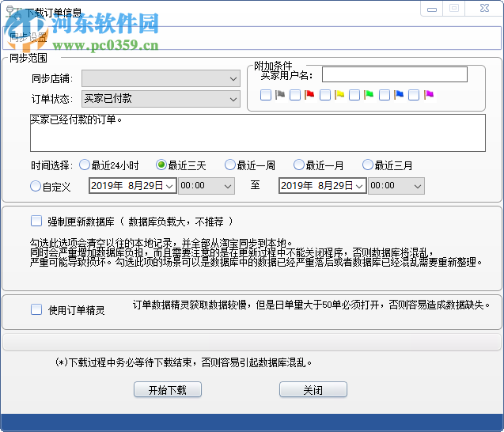
Task: Open the start date picker dropdown
Action: [x=169, y=186]
